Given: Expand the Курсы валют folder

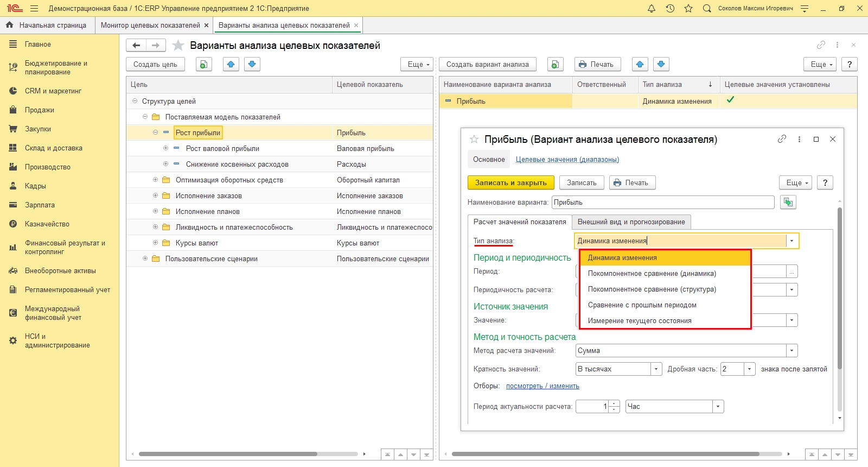Looking at the screenshot, I should 155,243.
